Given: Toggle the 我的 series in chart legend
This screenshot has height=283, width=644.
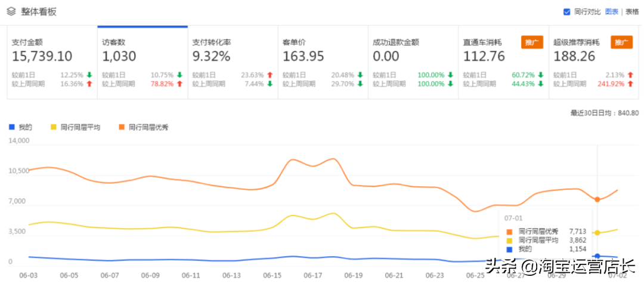Looking at the screenshot, I should tap(20, 127).
